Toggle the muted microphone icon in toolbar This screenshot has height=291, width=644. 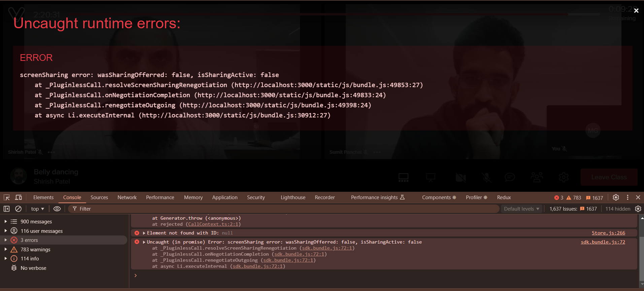[x=486, y=177]
